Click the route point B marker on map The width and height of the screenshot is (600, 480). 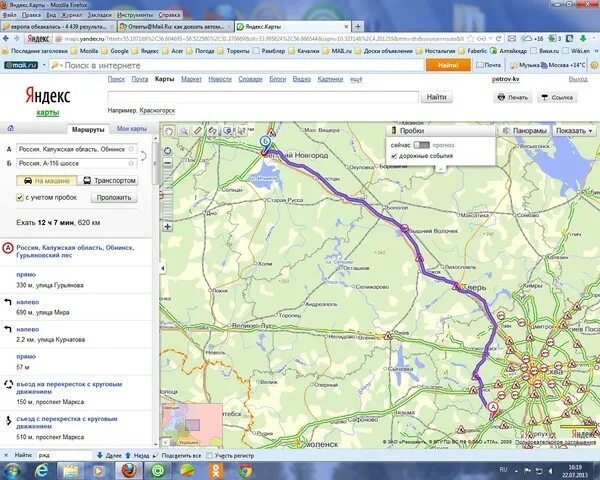tap(265, 144)
